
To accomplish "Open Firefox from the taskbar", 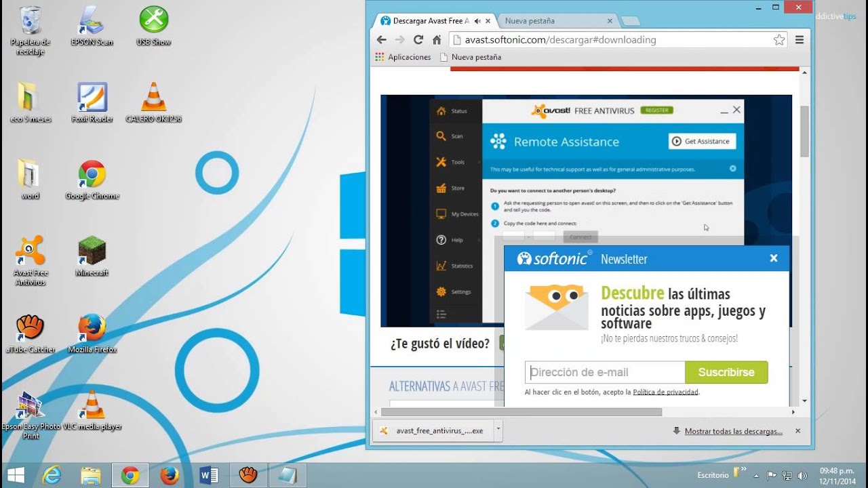I will [x=170, y=475].
